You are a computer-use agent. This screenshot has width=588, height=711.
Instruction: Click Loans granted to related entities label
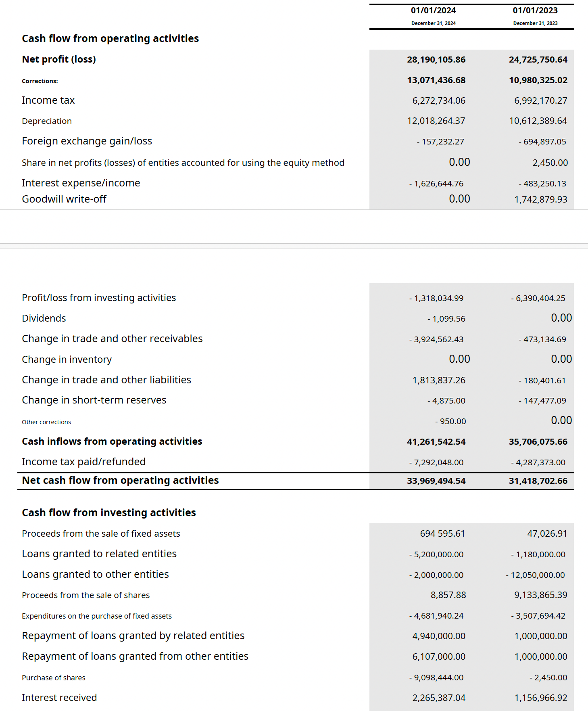[x=99, y=554]
